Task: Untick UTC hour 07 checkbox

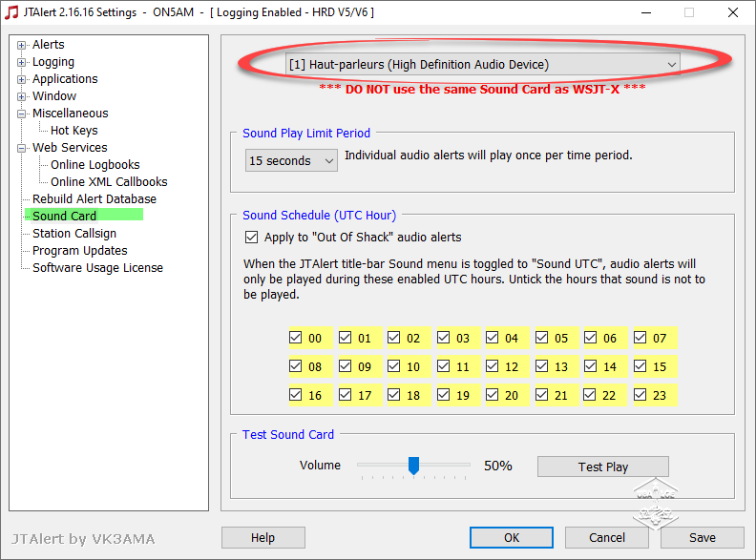Action: pos(640,338)
